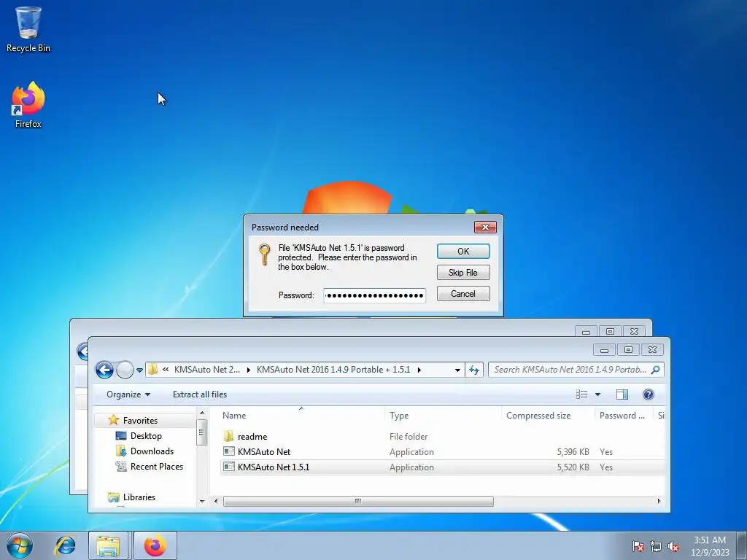
Task: Click the folder icon in address bar
Action: pyautogui.click(x=153, y=370)
